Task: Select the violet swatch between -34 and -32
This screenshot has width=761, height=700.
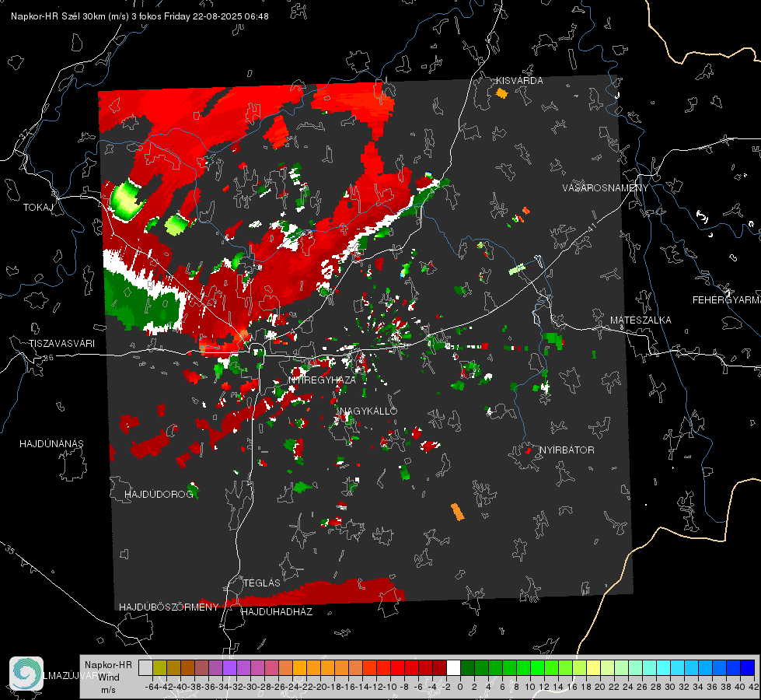Action: point(229,667)
